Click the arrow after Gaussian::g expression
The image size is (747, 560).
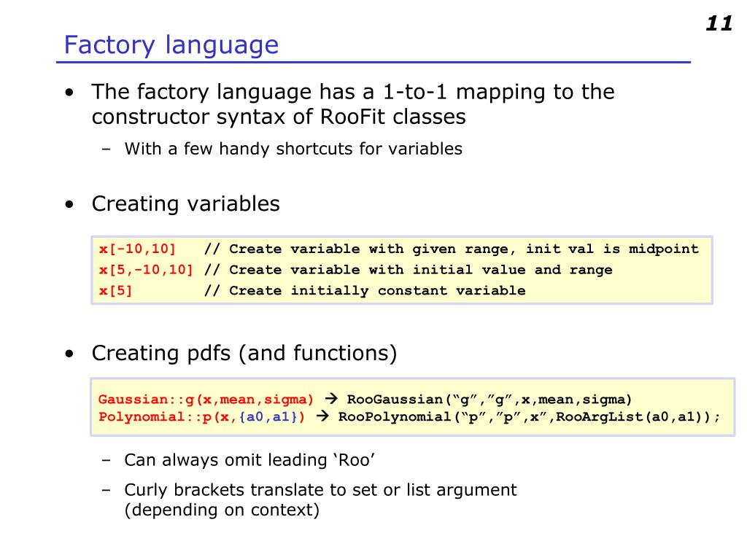330,399
